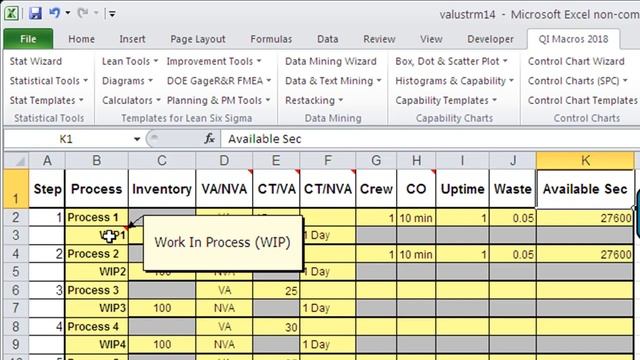Select the Process 4 CT/VA value 30
Screen dimensions: 640x360
(x=276, y=327)
